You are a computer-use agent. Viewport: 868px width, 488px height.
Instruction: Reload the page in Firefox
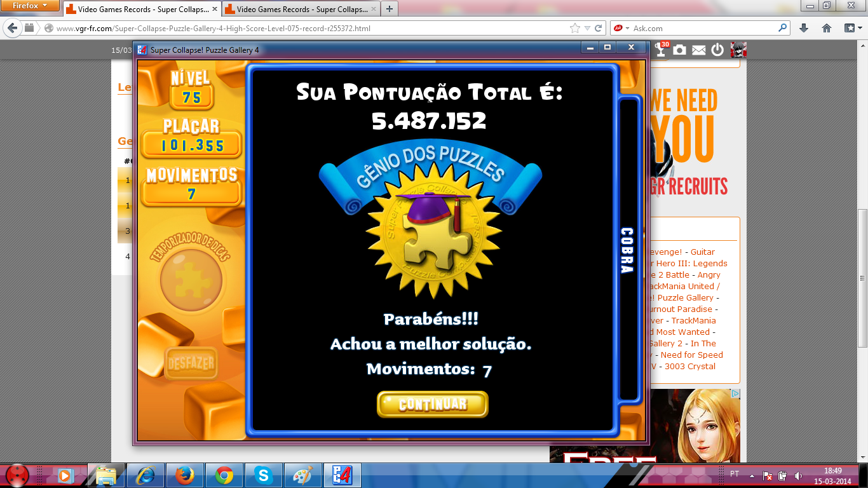[599, 28]
